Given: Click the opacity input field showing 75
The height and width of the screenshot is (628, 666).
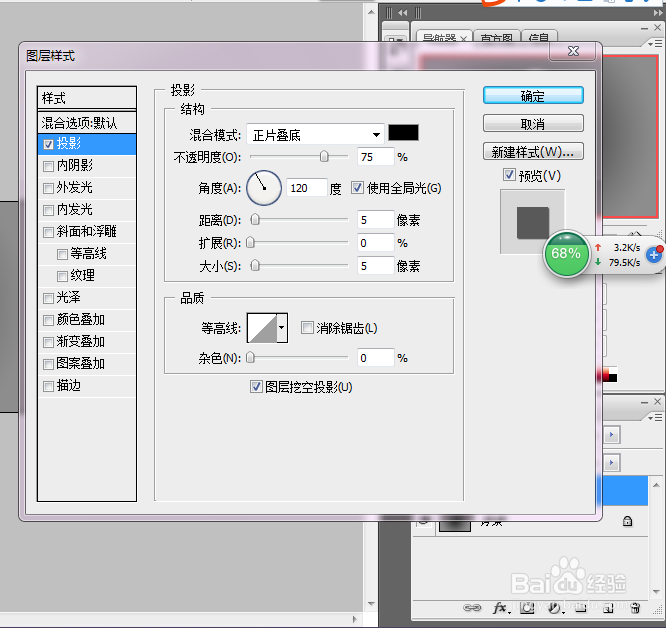Looking at the screenshot, I should coord(376,157).
